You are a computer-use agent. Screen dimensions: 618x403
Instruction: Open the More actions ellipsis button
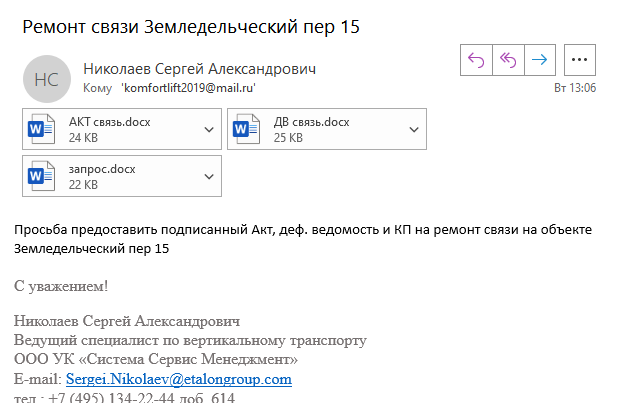pos(579,60)
